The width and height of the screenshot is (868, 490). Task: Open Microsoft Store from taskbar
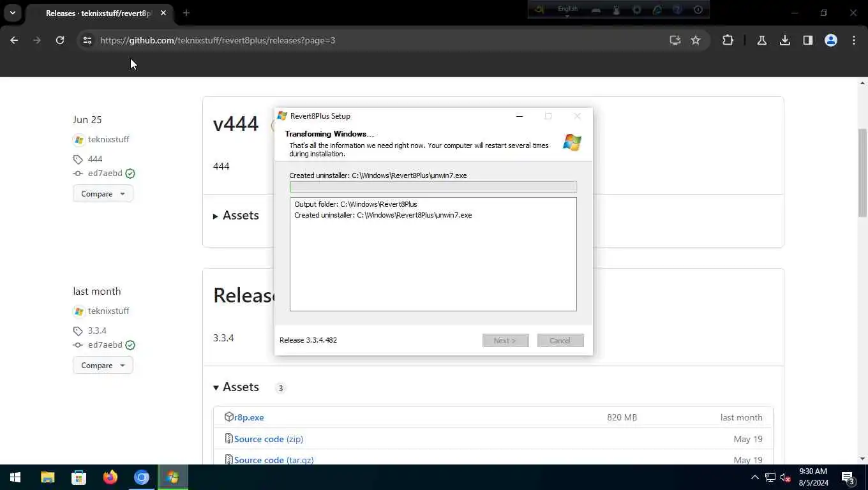tap(79, 477)
